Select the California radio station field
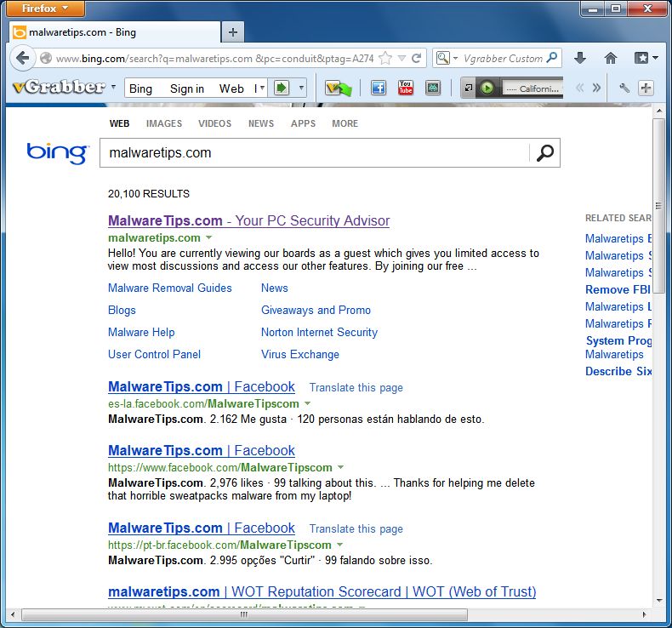The image size is (672, 628). (x=532, y=88)
